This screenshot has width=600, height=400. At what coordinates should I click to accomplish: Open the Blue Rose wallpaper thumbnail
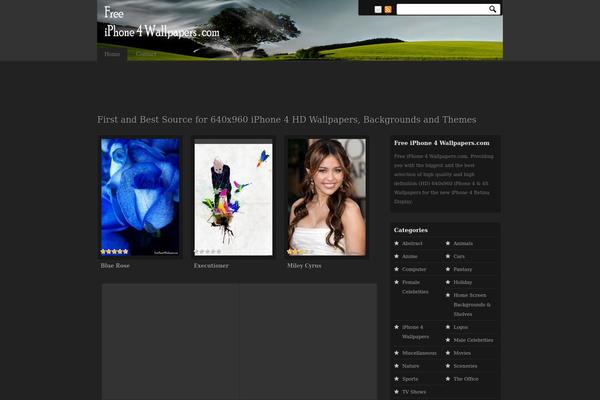tap(140, 197)
